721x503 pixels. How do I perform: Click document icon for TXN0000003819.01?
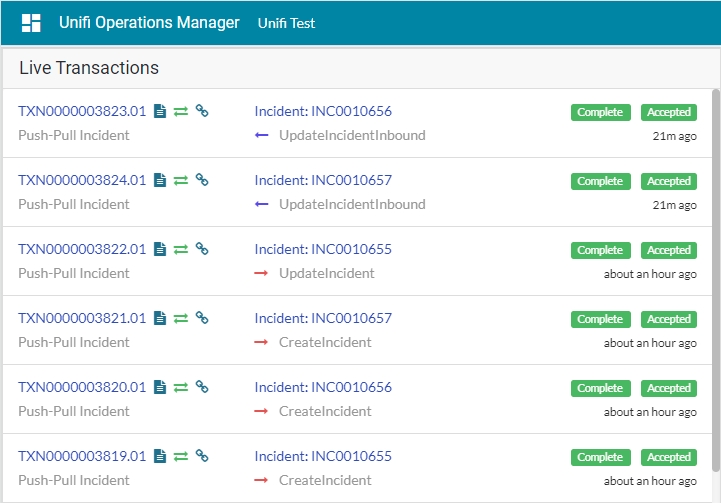(x=159, y=457)
